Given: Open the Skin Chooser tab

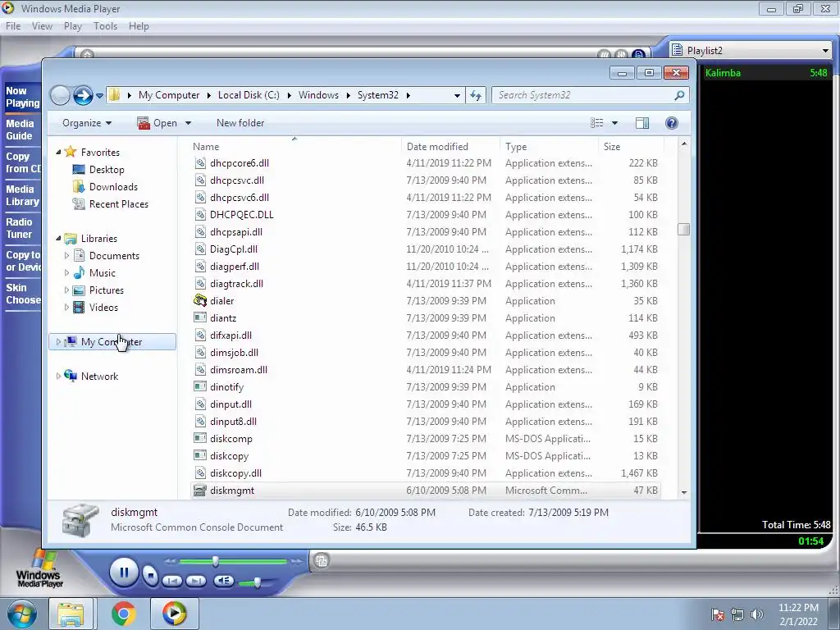Looking at the screenshot, I should [21, 294].
